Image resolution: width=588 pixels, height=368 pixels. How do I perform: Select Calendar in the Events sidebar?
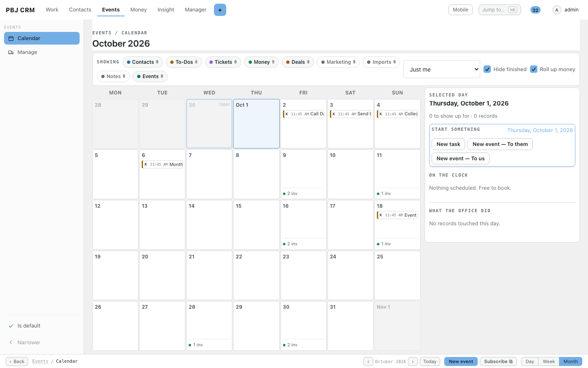click(42, 38)
